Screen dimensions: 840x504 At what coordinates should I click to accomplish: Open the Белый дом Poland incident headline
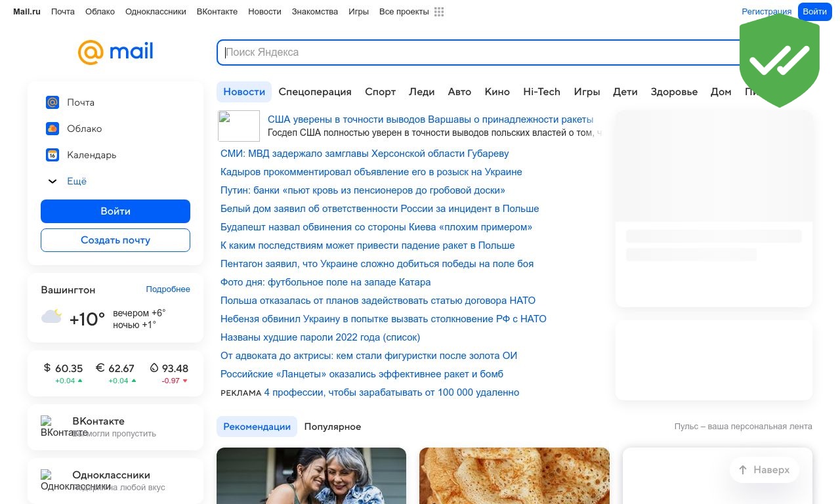(380, 209)
